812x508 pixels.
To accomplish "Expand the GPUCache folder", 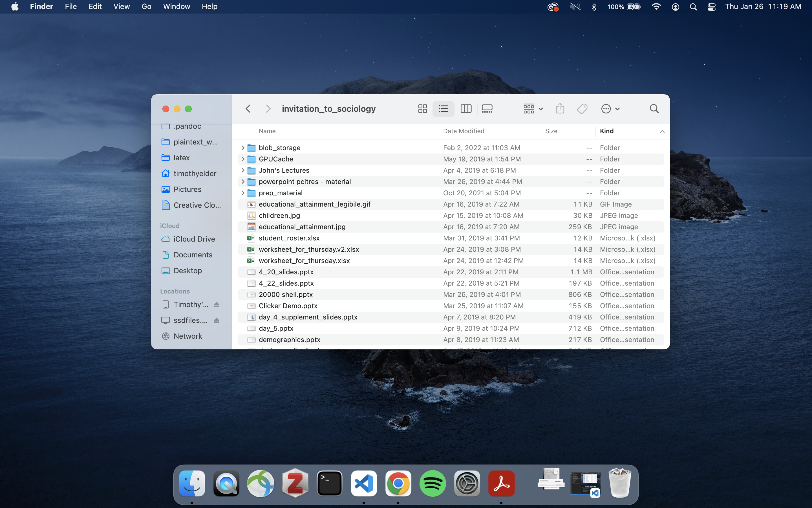I will [x=242, y=159].
